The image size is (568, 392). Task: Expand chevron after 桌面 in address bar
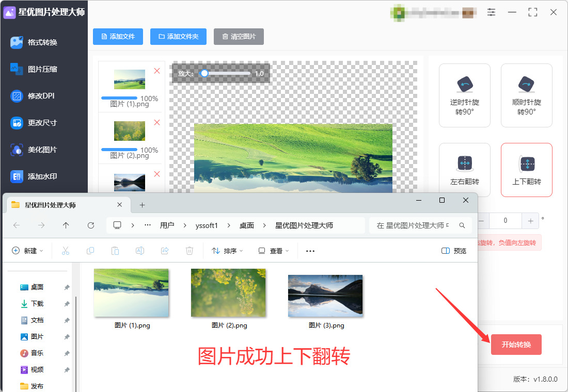264,225
